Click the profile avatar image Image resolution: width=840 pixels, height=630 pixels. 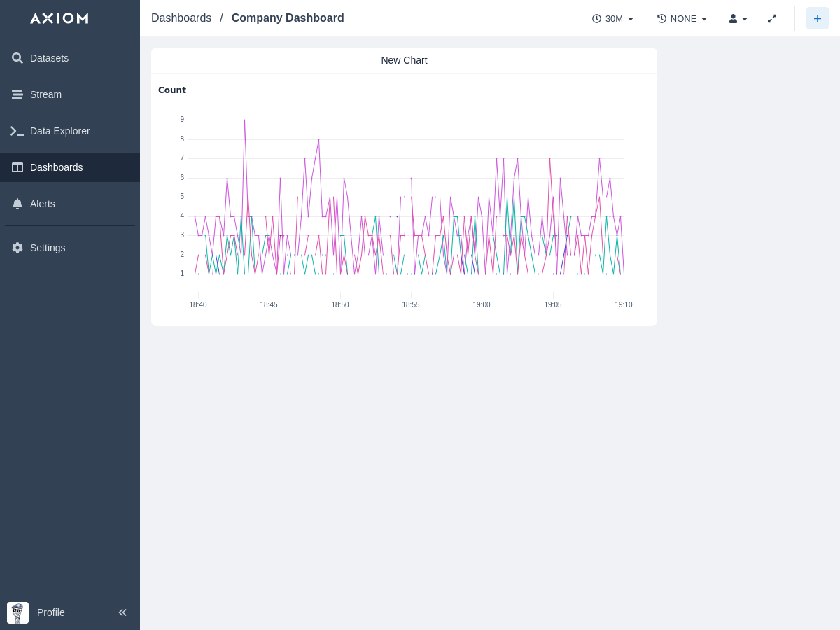pyautogui.click(x=17, y=612)
